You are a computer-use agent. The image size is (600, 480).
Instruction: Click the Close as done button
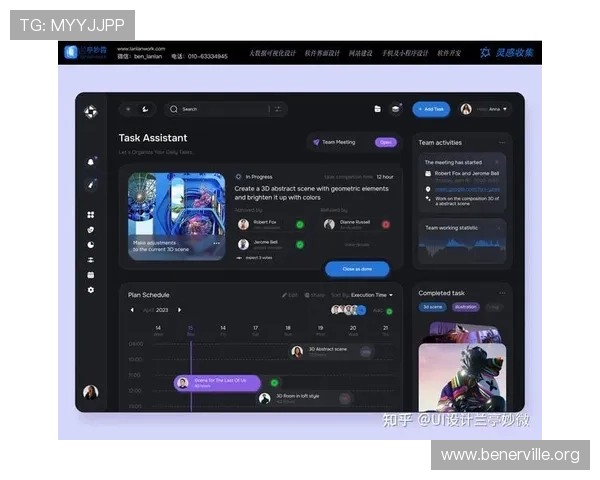coord(357,269)
